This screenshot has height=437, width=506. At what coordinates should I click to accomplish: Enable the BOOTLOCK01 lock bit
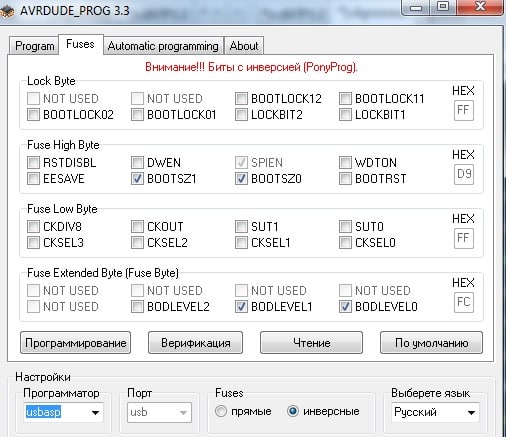tap(137, 115)
